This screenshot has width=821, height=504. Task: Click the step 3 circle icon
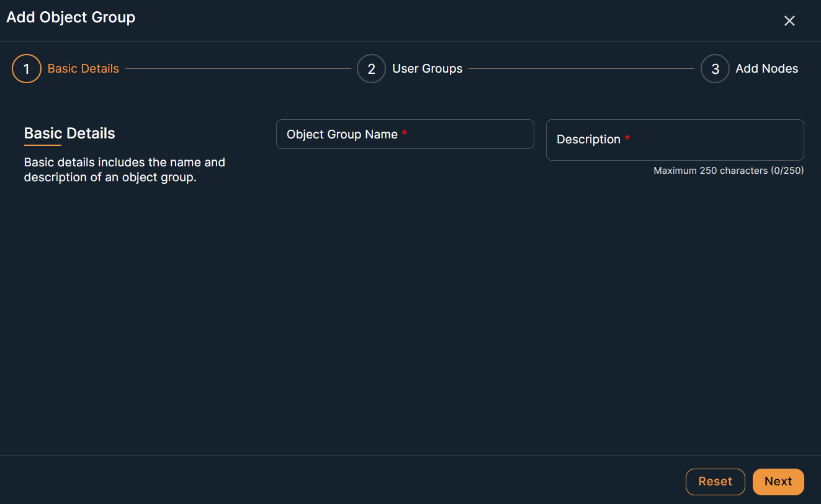tap(715, 69)
